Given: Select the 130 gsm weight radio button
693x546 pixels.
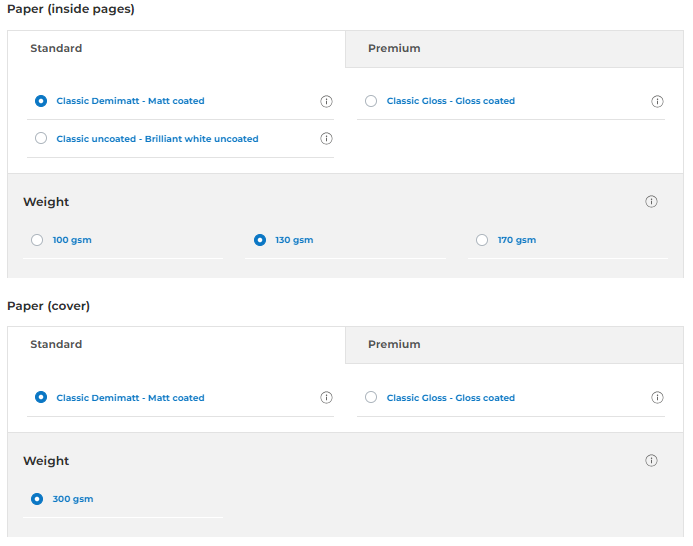Looking at the screenshot, I should click(260, 240).
